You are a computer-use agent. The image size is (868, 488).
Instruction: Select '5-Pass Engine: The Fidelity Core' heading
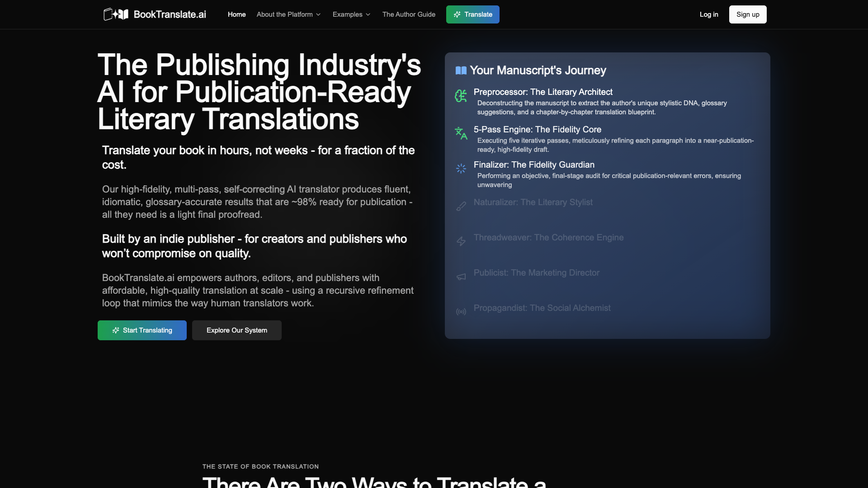pyautogui.click(x=538, y=130)
